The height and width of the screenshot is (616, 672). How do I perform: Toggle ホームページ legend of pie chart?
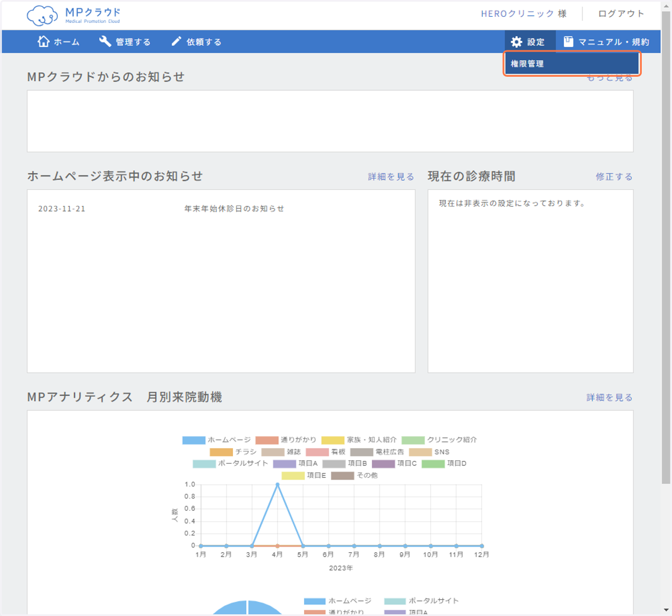(x=338, y=601)
